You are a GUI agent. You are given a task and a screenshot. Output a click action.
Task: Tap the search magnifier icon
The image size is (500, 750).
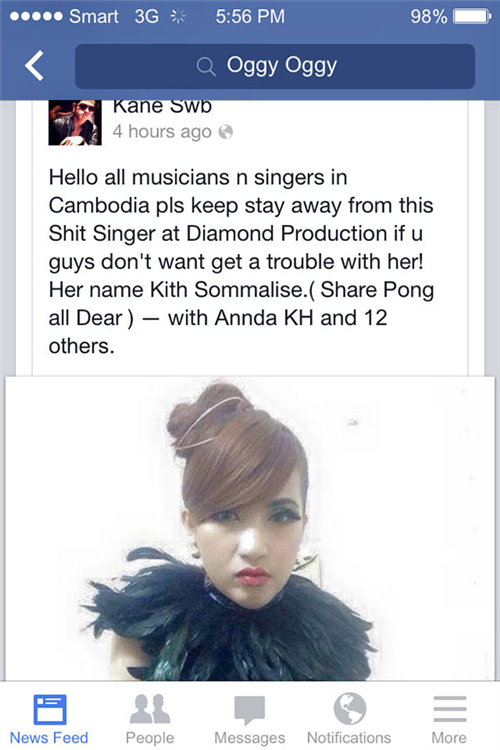pyautogui.click(x=206, y=66)
